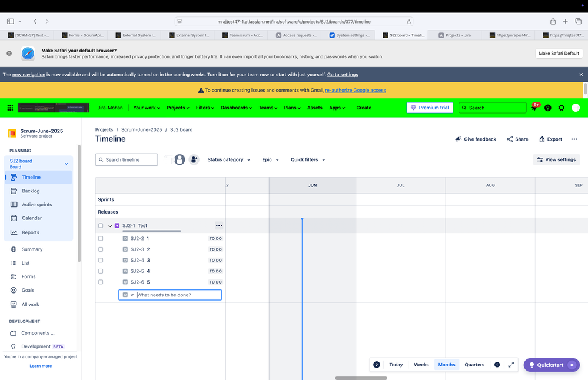Viewport: 588px width, 380px height.
Task: Open a new Safari tab
Action: pyautogui.click(x=565, y=21)
